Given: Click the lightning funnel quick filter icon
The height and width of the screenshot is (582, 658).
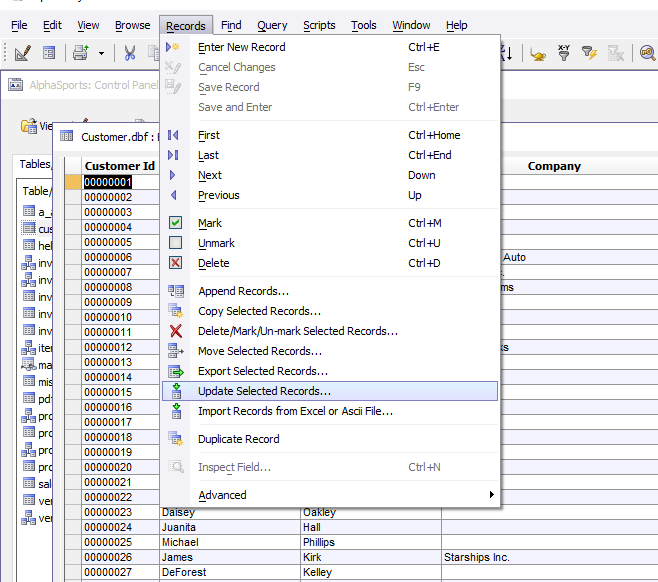Looking at the screenshot, I should click(x=589, y=53).
